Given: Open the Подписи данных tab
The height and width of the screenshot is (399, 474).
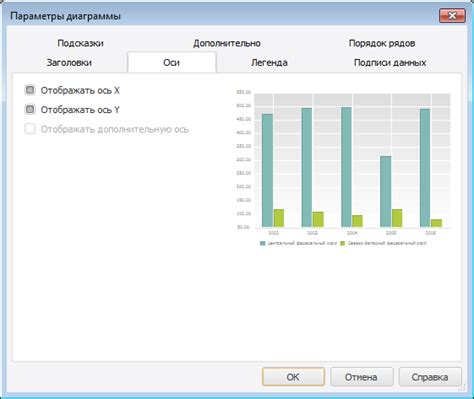Looking at the screenshot, I should click(x=390, y=62).
